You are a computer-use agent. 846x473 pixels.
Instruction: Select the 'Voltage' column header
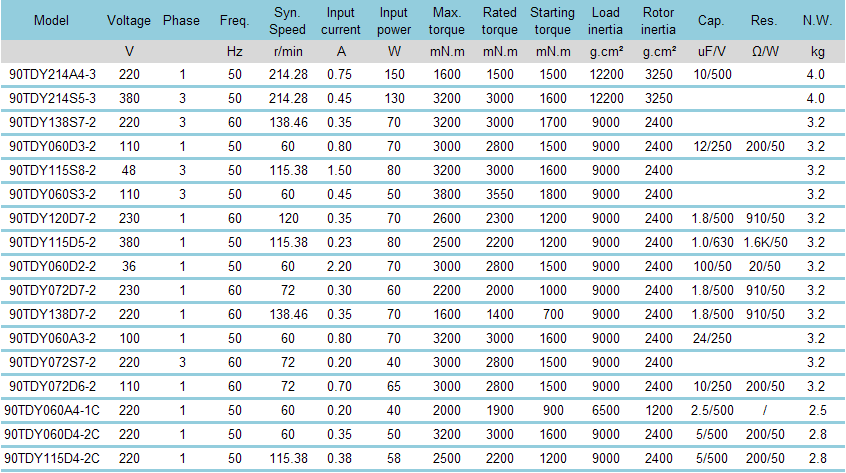129,20
